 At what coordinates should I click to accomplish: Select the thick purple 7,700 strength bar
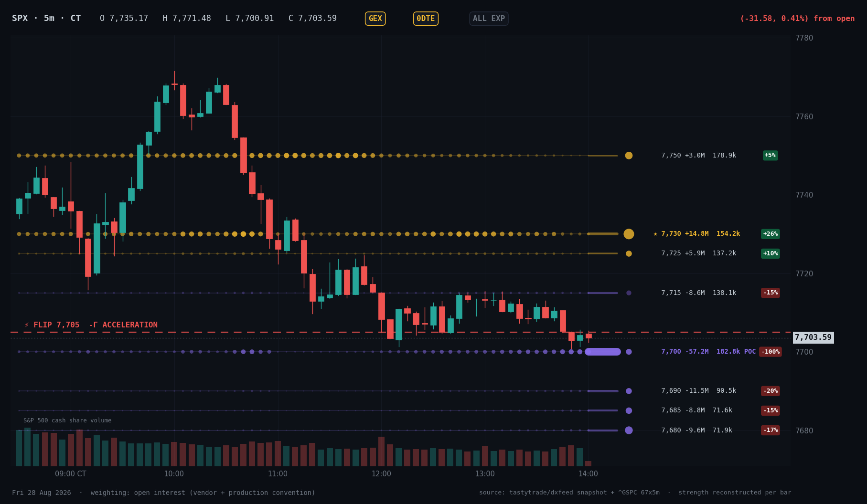[x=603, y=352]
